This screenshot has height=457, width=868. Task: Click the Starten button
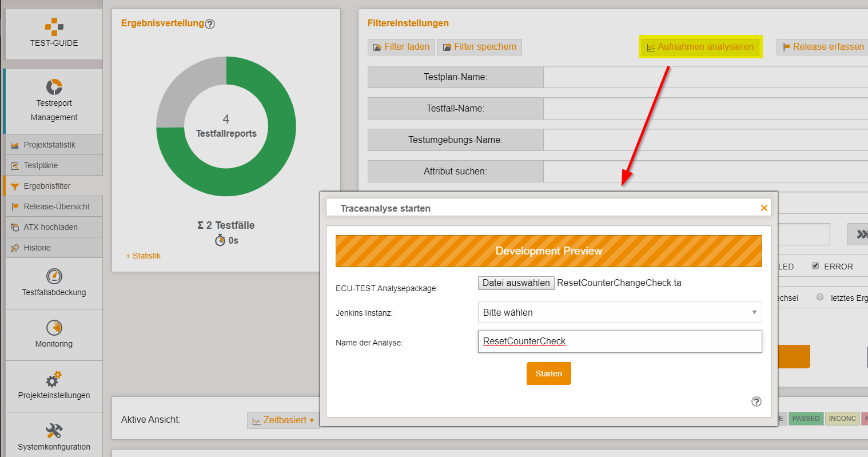click(x=548, y=373)
